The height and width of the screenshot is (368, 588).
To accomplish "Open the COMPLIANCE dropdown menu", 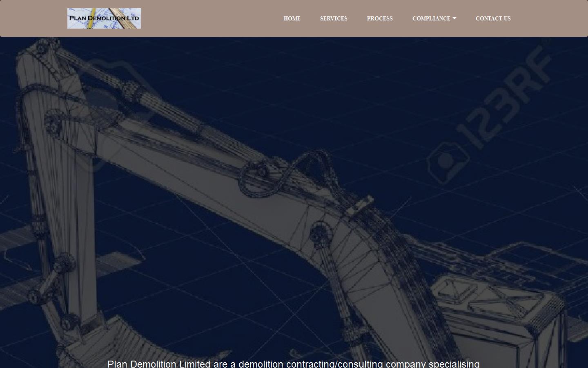I will coord(434,18).
